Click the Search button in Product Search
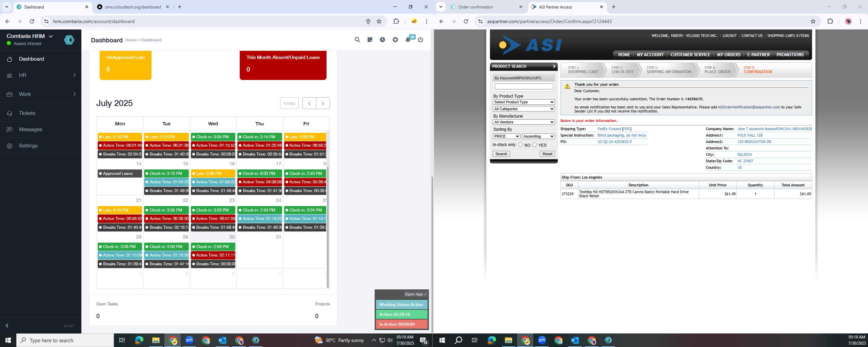The height and width of the screenshot is (347, 868). [501, 154]
